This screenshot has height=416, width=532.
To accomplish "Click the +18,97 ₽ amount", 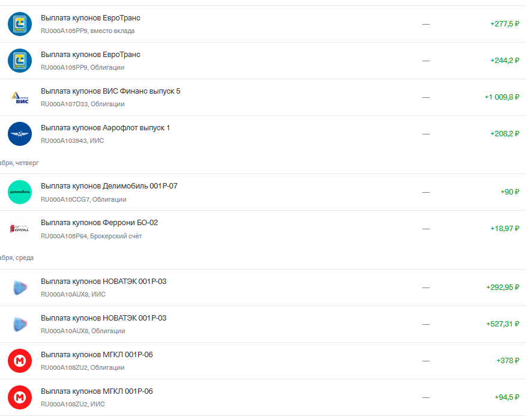I will [504, 229].
